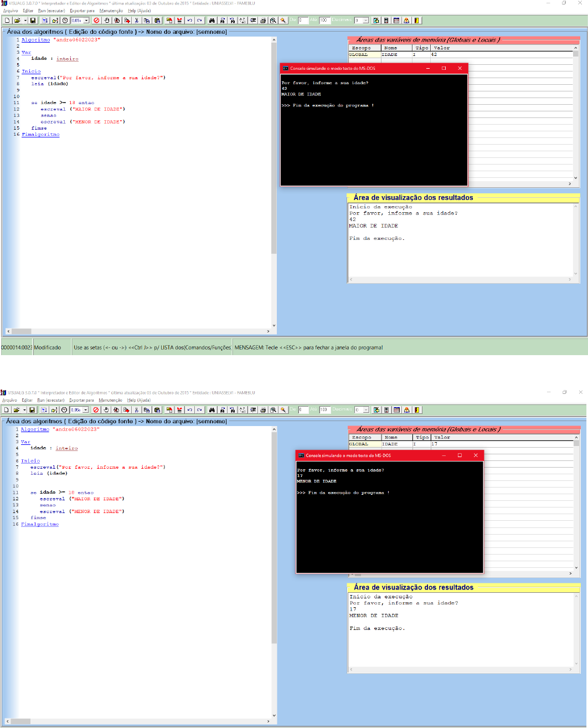Open Decimais dropdown in upper window toolbar

pyautogui.click(x=365, y=20)
